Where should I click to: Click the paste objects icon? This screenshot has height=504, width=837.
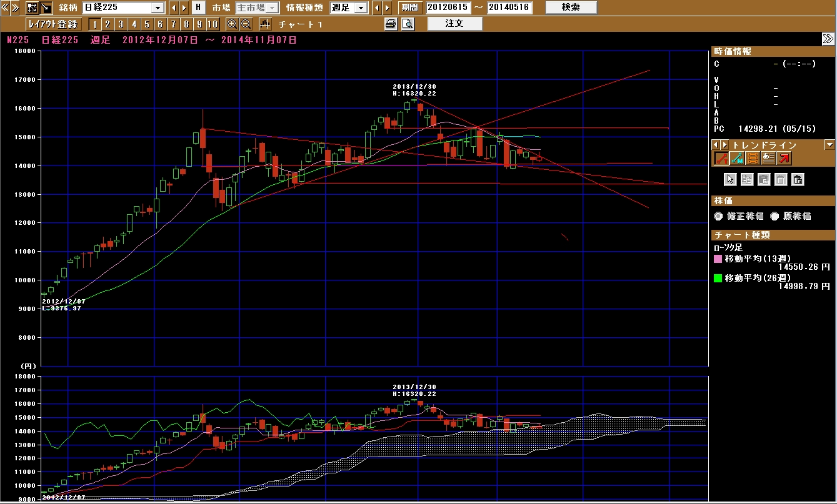click(764, 180)
